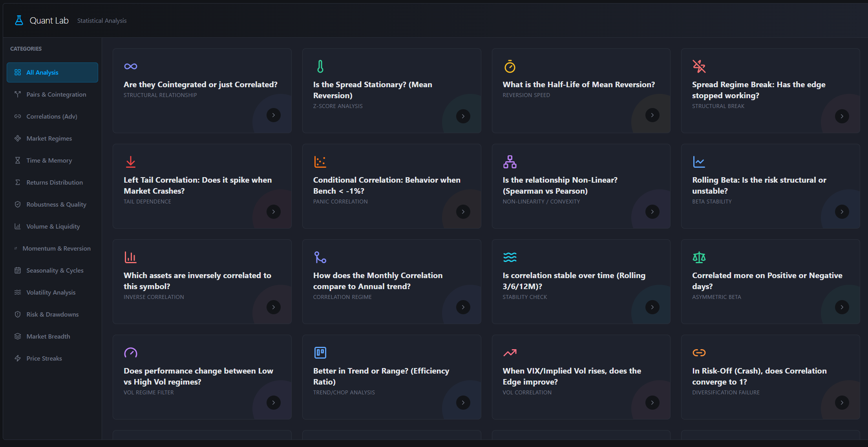Click the speedometer icon on the Vol Regime Filter card
This screenshot has height=447, width=868.
point(130,353)
